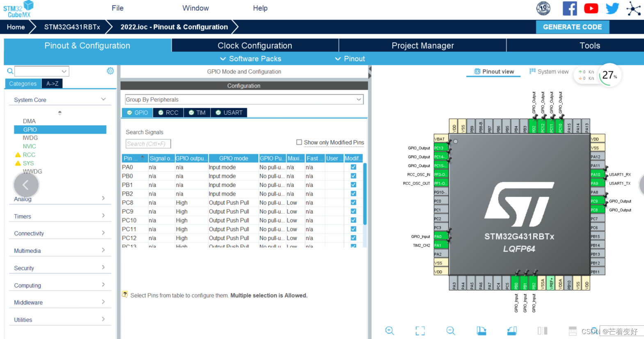Viewport: 644px width, 339px height.
Task: Toggle Modified checkbox for PC9 row
Action: pos(353,211)
